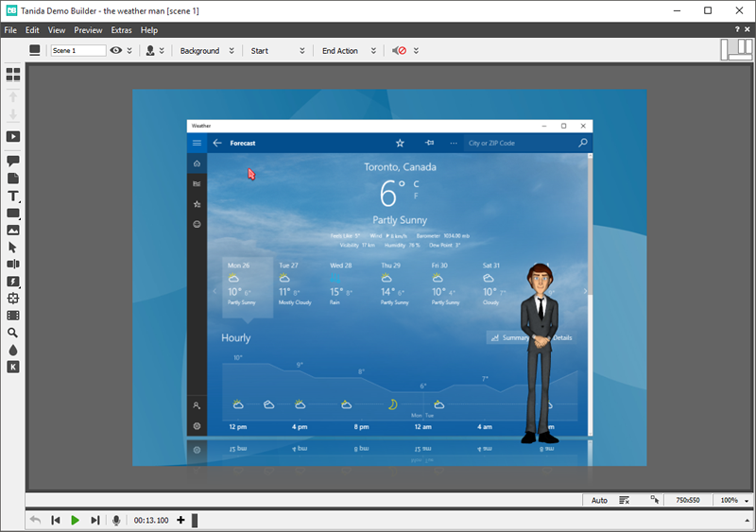756x532 pixels.
Task: Select the Text tool
Action: (13, 196)
